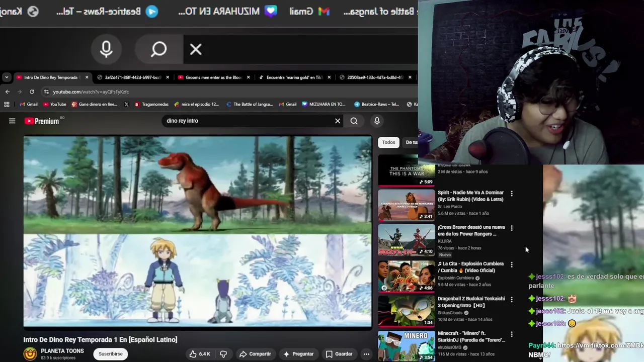The height and width of the screenshot is (362, 644).
Task: Select the youtube.com address bar URL
Action: (91, 92)
